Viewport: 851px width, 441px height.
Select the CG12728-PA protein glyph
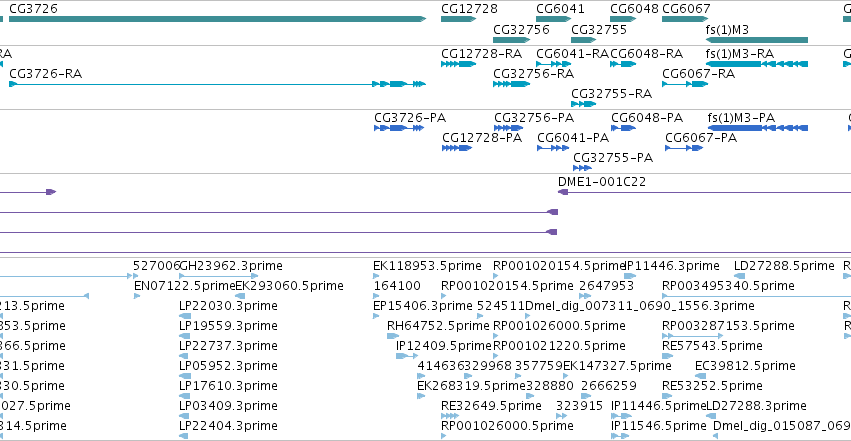457,148
